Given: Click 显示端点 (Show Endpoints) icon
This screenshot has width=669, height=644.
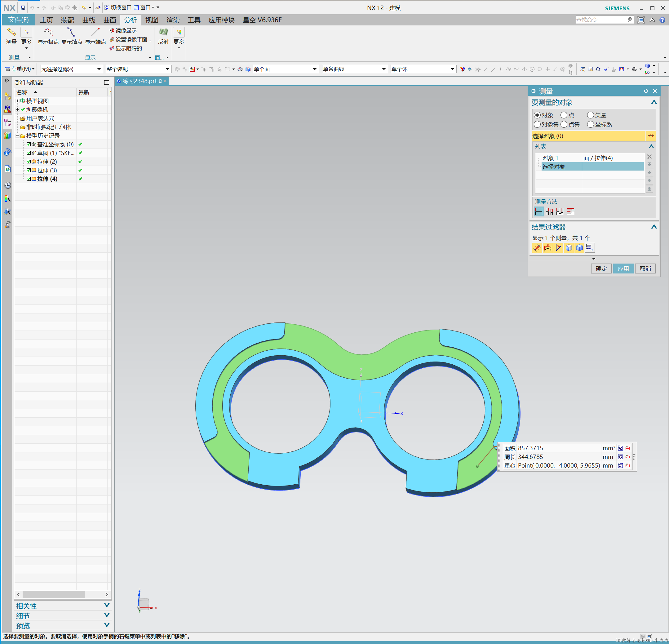Looking at the screenshot, I should (95, 33).
